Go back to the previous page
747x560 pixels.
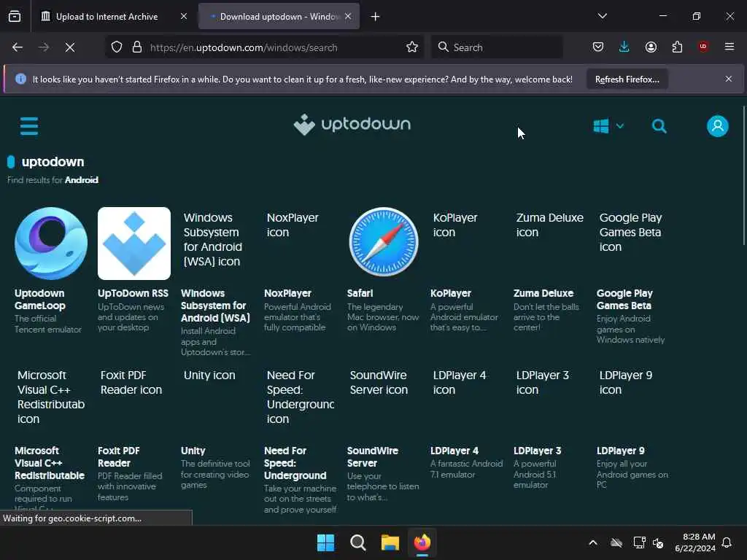[x=18, y=47]
